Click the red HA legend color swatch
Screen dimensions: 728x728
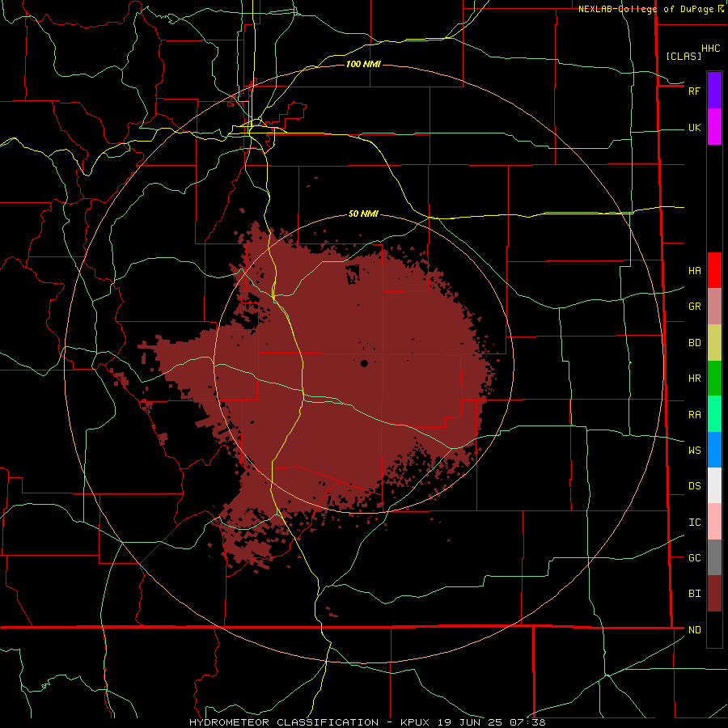714,270
